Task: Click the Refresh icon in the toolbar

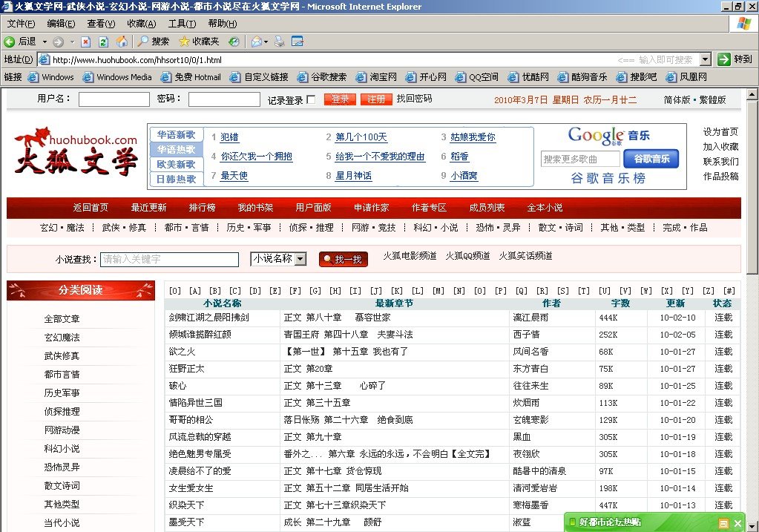Action: [x=102, y=42]
